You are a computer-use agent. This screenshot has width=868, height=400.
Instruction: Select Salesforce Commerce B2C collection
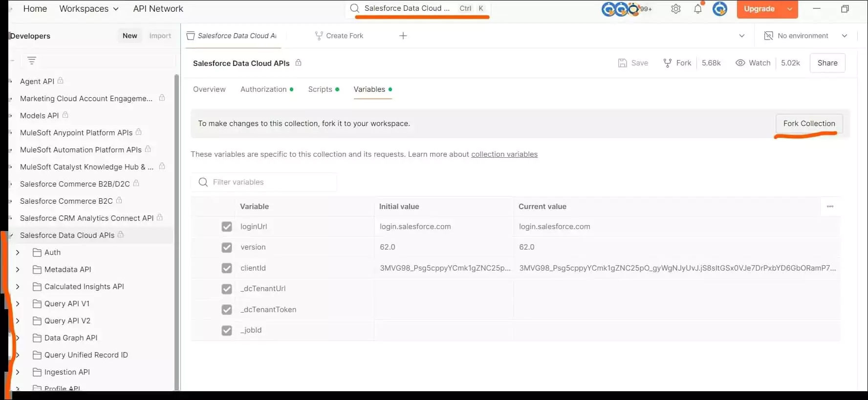[66, 201]
